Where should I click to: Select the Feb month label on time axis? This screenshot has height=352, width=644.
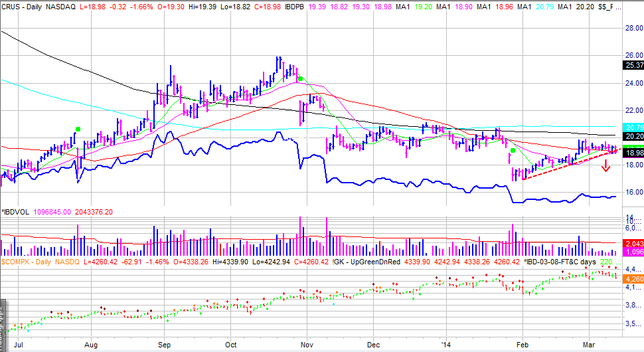522,345
